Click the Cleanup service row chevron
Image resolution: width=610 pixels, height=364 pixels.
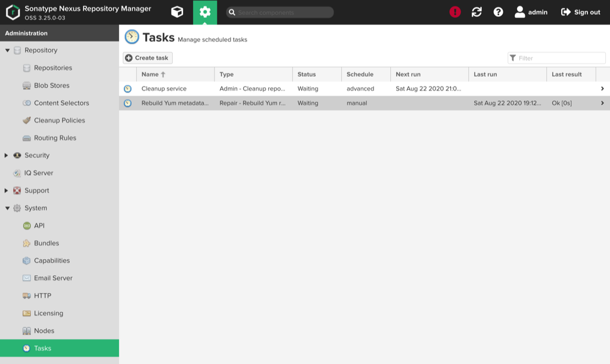click(602, 89)
